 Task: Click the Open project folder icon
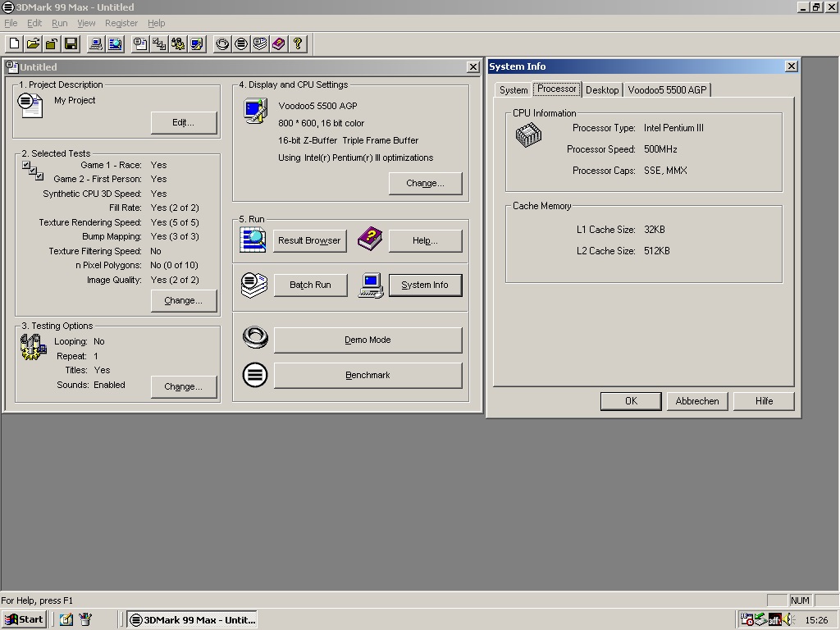[x=33, y=43]
